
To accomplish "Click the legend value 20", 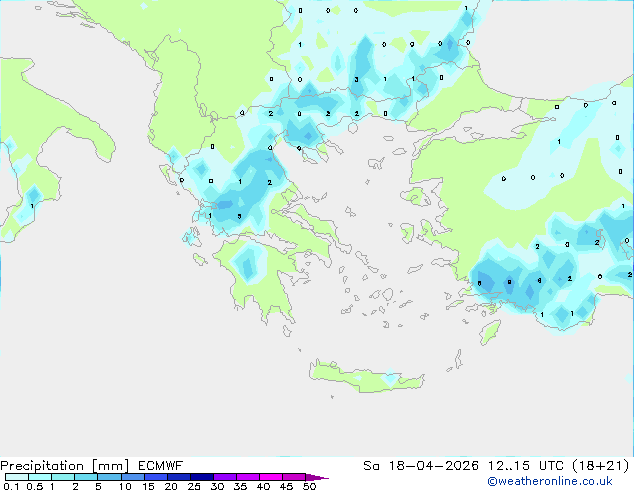I will [x=171, y=486].
